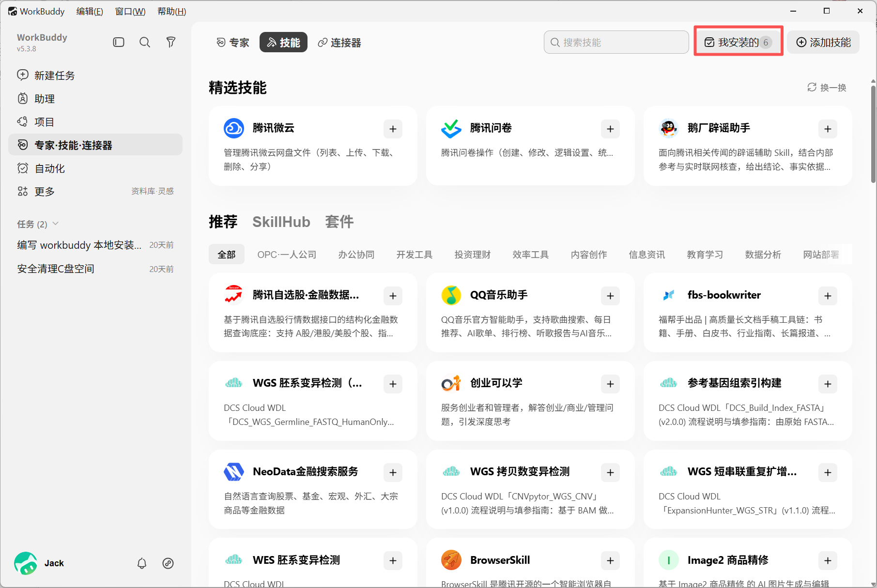Open task 编写 workbuddy 本地安装...

(x=95, y=245)
